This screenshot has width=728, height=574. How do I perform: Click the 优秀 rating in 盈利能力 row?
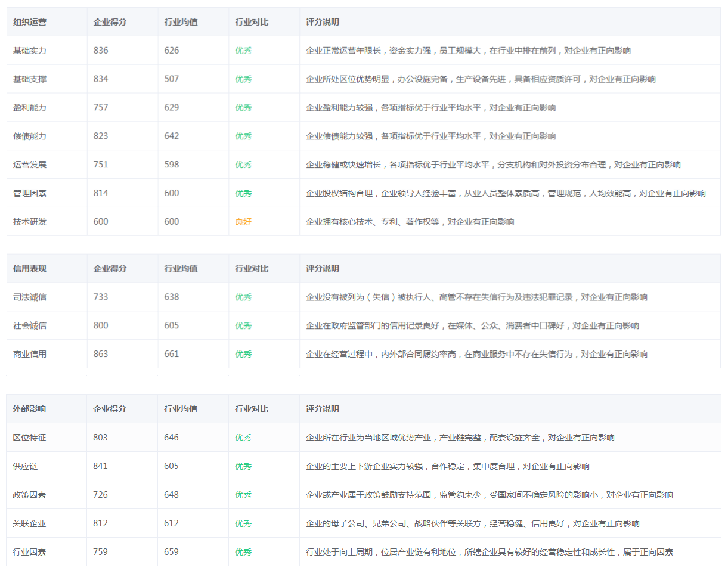[x=243, y=108]
